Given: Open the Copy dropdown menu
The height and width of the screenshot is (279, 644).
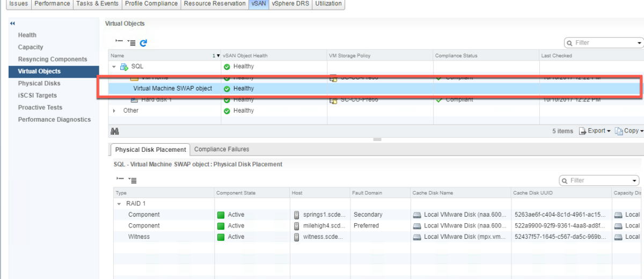Looking at the screenshot, I should (x=629, y=131).
